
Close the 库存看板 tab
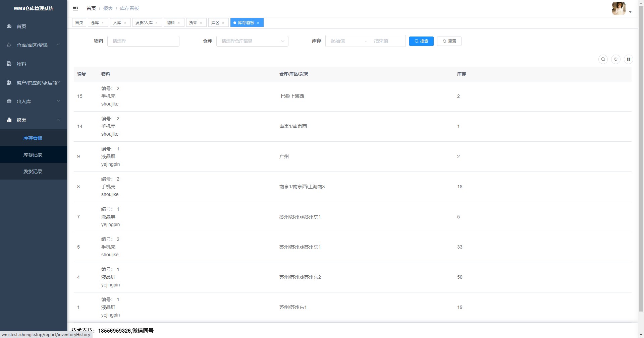coord(258,23)
